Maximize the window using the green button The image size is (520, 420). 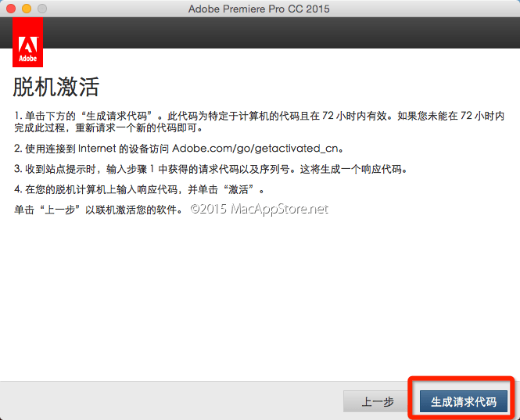(42, 9)
